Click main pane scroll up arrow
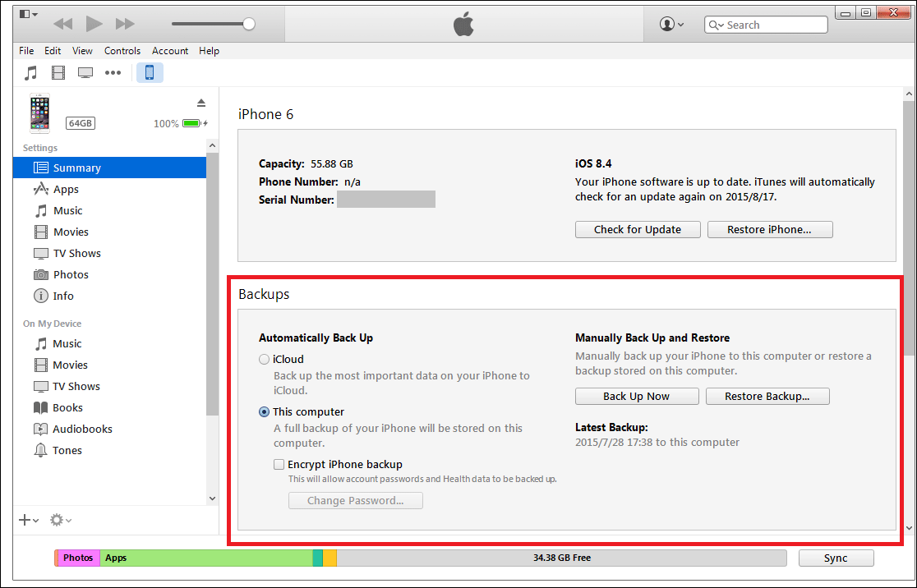 [909, 94]
